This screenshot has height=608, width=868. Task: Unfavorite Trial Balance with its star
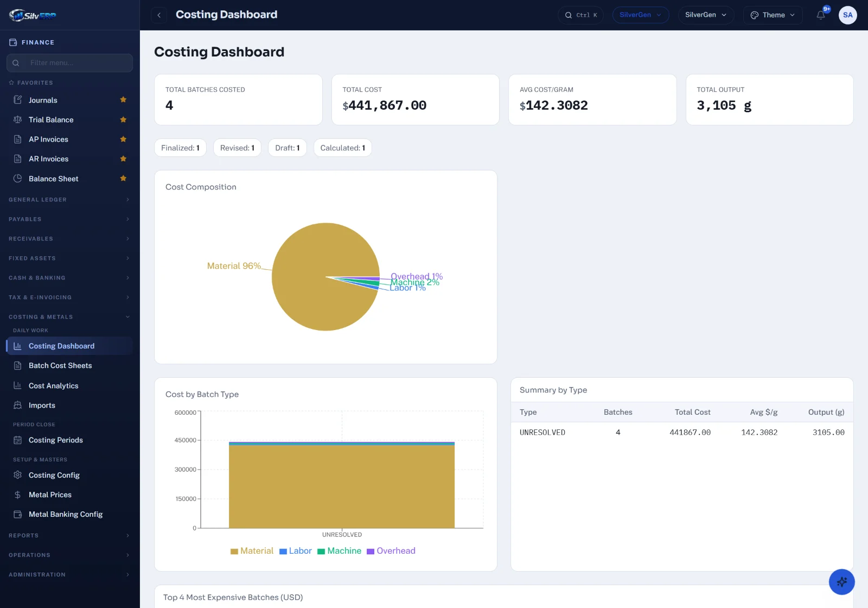point(123,119)
